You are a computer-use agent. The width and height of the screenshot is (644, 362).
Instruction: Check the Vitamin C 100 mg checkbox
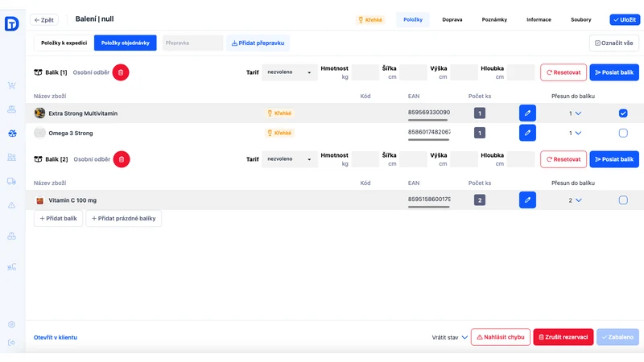pyautogui.click(x=623, y=200)
